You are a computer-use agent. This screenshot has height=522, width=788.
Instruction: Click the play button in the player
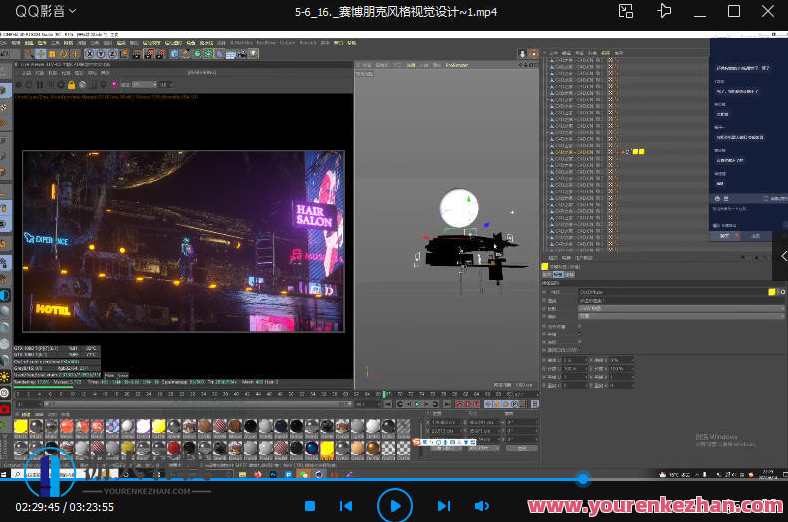[395, 506]
